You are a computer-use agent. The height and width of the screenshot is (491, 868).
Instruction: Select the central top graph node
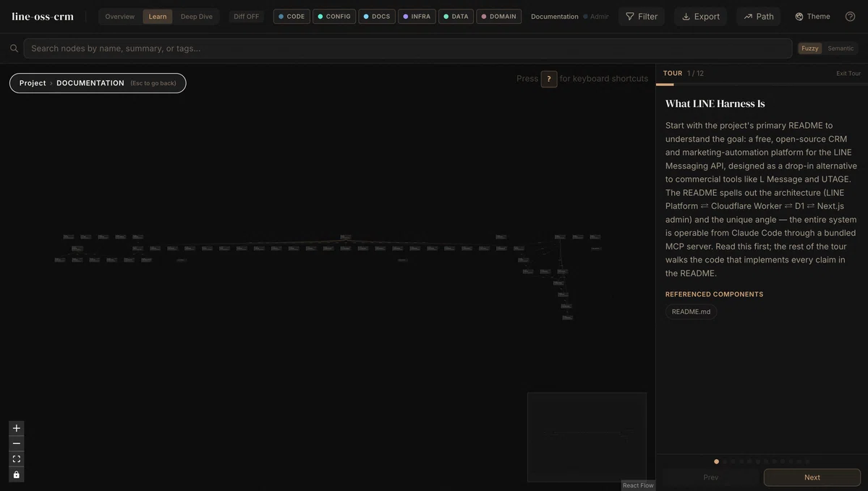(346, 237)
